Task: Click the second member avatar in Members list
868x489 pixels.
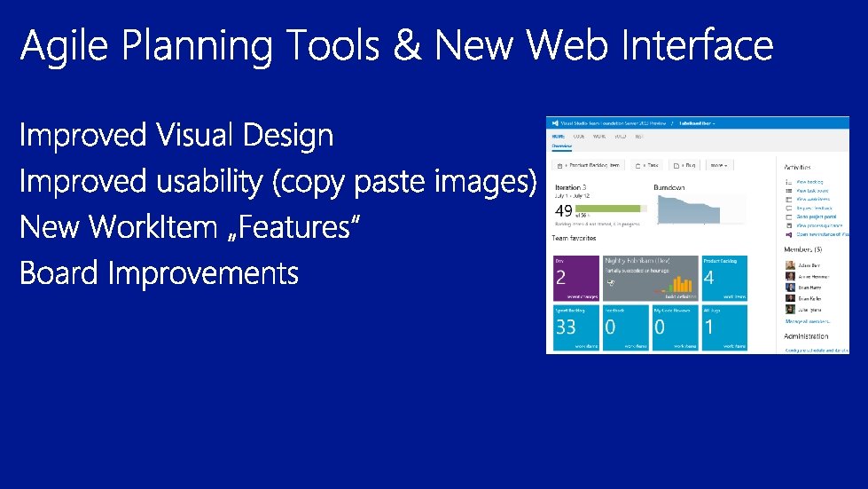Action: click(x=790, y=276)
